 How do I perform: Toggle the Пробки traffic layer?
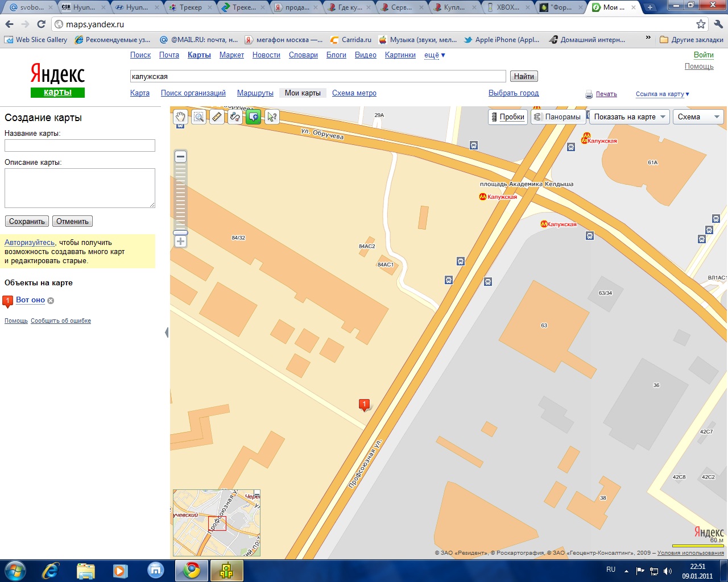(x=507, y=117)
